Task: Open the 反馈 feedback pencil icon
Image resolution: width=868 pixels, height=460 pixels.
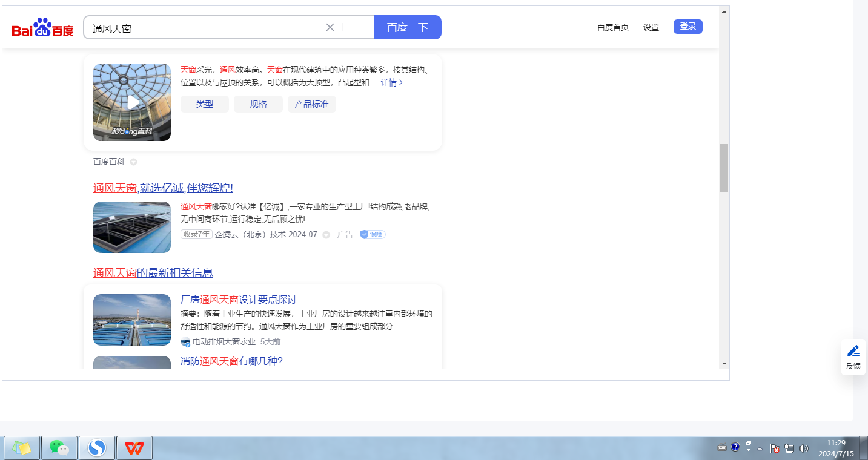Action: 853,352
